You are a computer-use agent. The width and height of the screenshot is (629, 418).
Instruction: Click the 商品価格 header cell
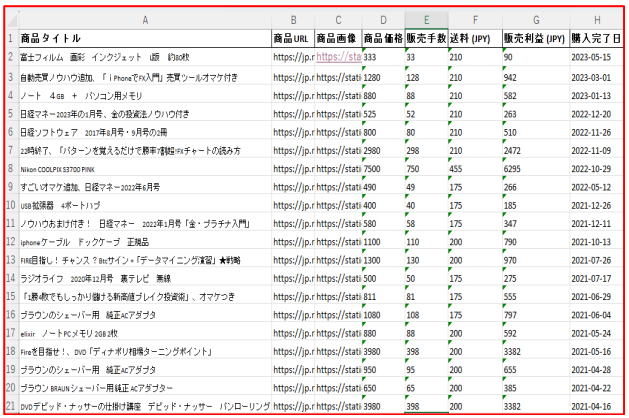coord(383,39)
